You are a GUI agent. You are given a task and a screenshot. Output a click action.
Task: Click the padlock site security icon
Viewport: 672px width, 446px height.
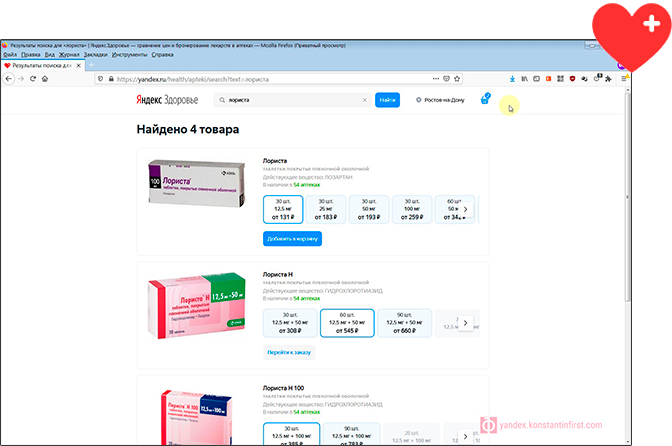[x=111, y=79]
